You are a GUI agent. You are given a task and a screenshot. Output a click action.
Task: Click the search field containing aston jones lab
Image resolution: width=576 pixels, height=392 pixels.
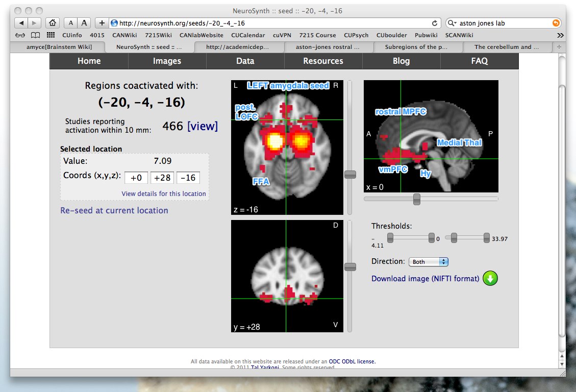point(503,23)
